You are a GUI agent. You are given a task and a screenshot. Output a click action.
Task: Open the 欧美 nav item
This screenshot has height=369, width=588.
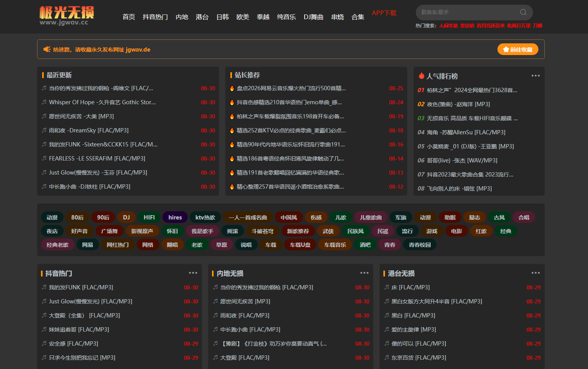point(243,17)
